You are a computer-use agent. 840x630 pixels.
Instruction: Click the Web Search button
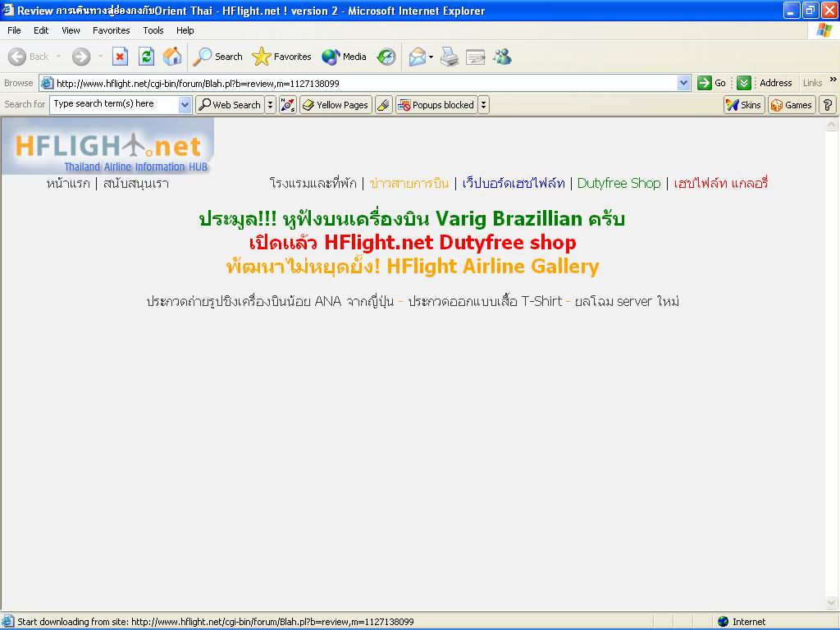[x=230, y=105]
